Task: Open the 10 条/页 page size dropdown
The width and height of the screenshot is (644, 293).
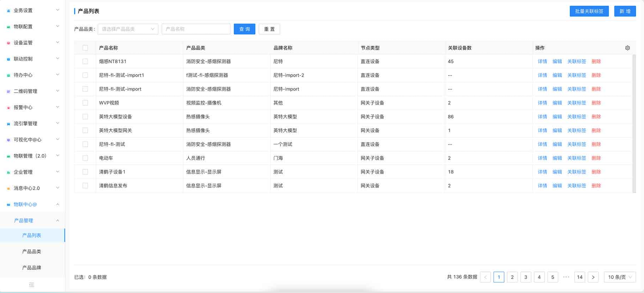Action: [620, 277]
